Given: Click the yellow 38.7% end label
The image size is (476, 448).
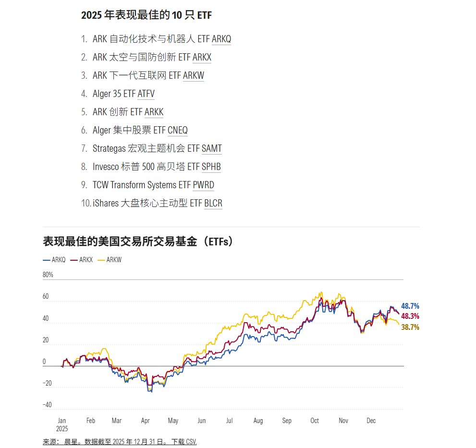Looking at the screenshot, I should [x=410, y=327].
